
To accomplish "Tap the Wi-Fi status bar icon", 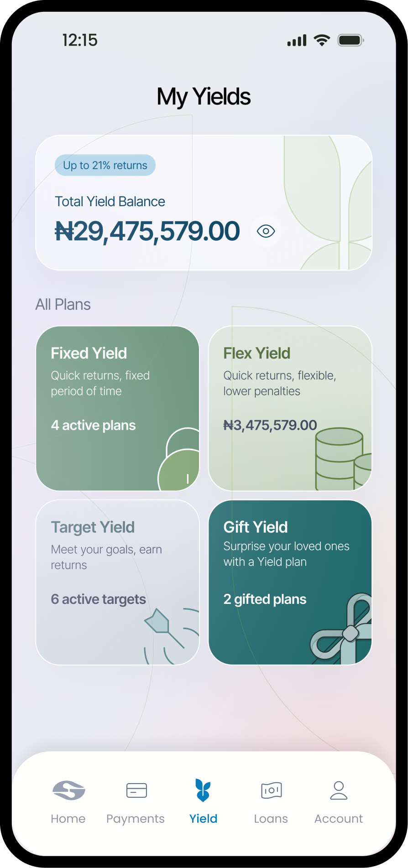I will click(322, 40).
